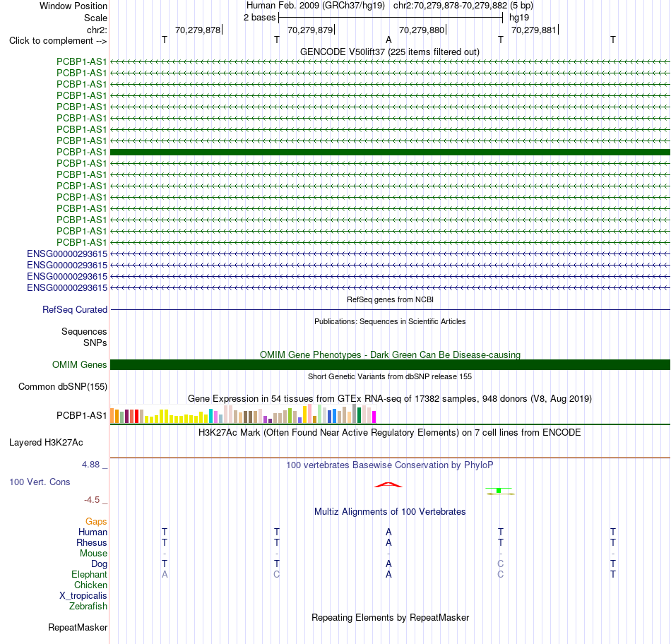Click the 'OMIM Genes' track label
Screen dimensions: 671x644
[80, 364]
